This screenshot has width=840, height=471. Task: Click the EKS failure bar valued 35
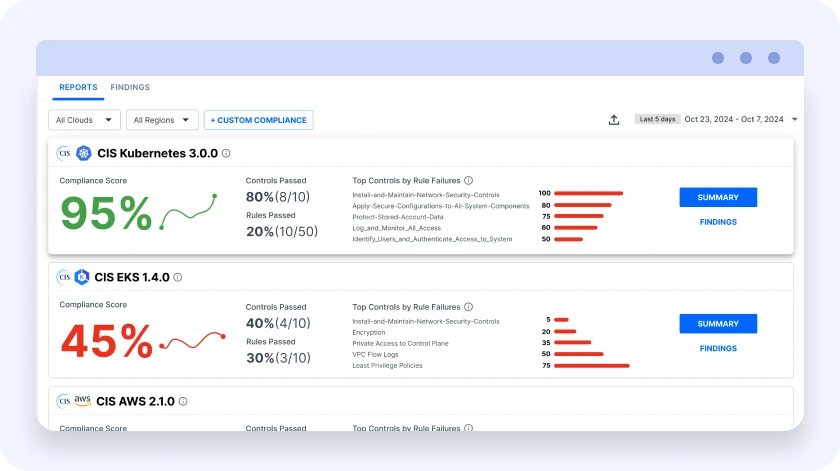[x=573, y=342]
